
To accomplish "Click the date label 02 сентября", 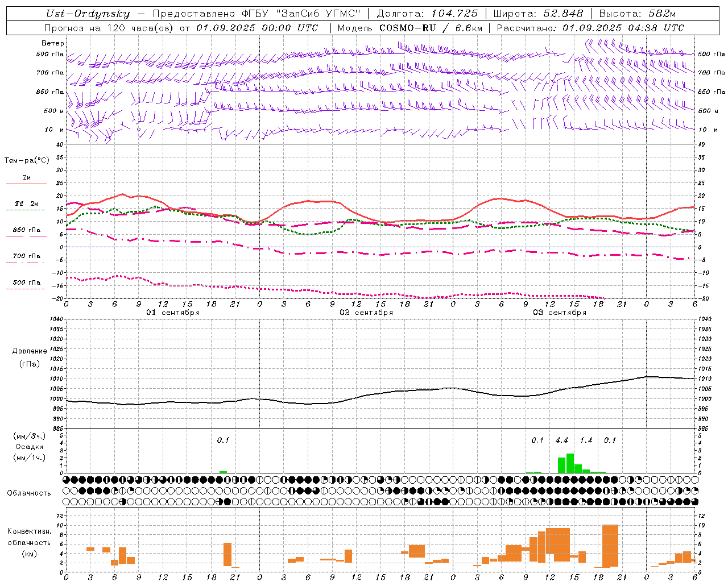I will pos(366,313).
